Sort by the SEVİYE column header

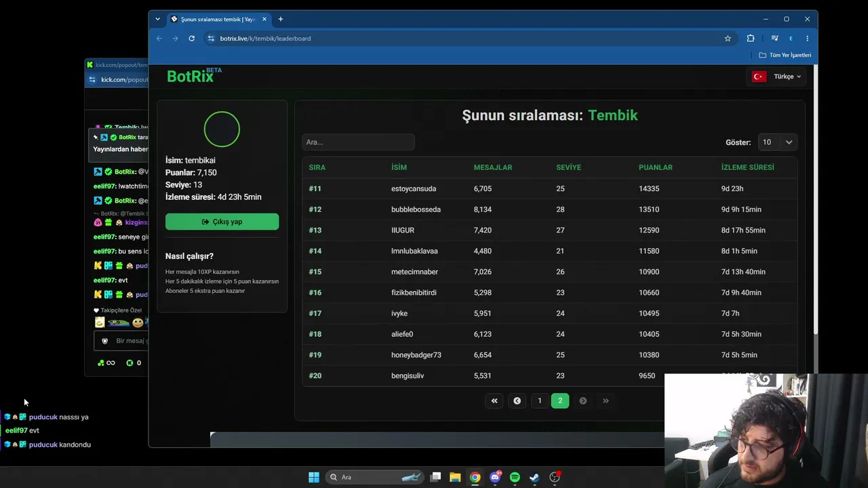click(x=568, y=167)
